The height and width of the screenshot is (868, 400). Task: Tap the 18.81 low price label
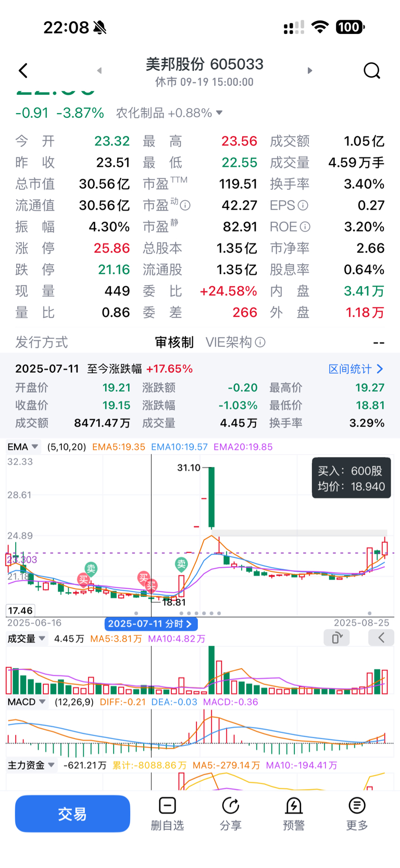click(x=174, y=603)
